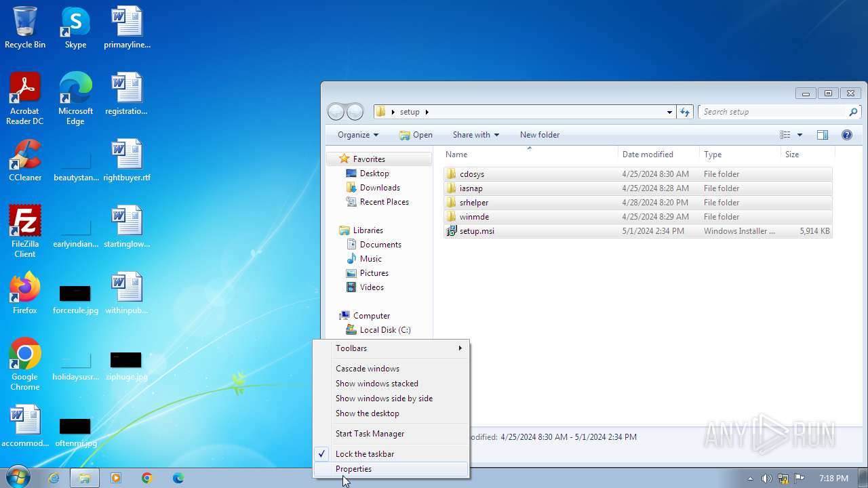This screenshot has height=488, width=868.
Task: Click the taskbar clock showing 7:18 PM
Action: (833, 479)
